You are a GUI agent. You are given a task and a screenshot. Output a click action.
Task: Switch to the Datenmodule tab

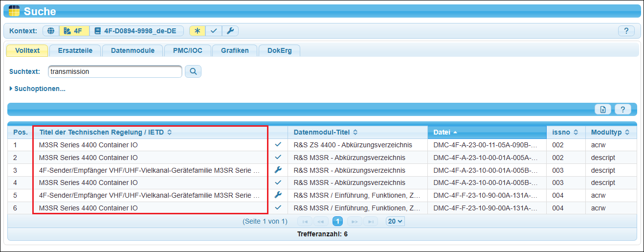[133, 50]
